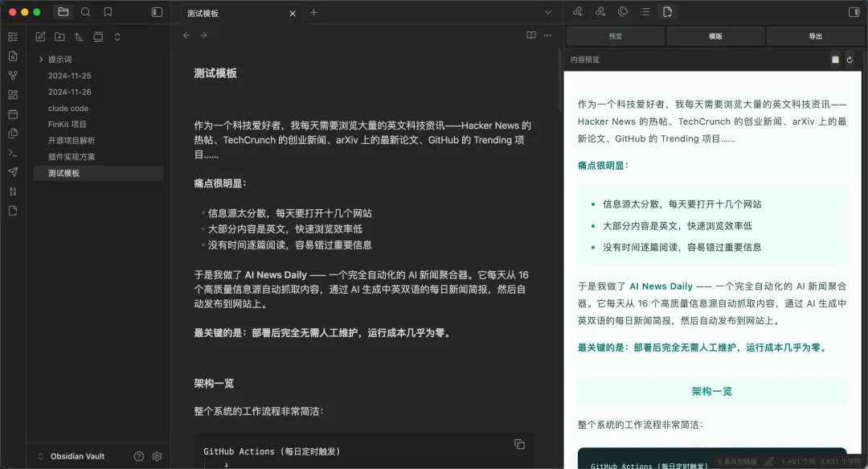Image resolution: width=868 pixels, height=469 pixels.
Task: Open today's daily note calendar icon
Action: tap(13, 114)
